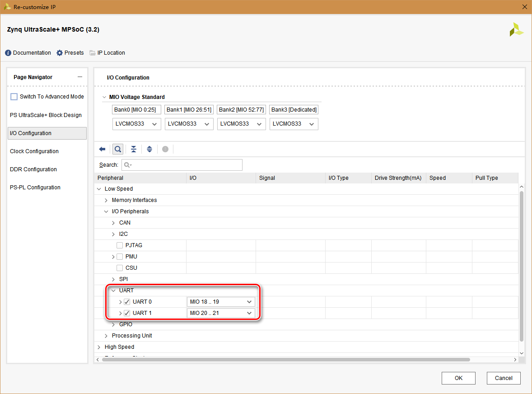Click the OK button
Viewport: 532px width, 394px height.
pyautogui.click(x=458, y=378)
